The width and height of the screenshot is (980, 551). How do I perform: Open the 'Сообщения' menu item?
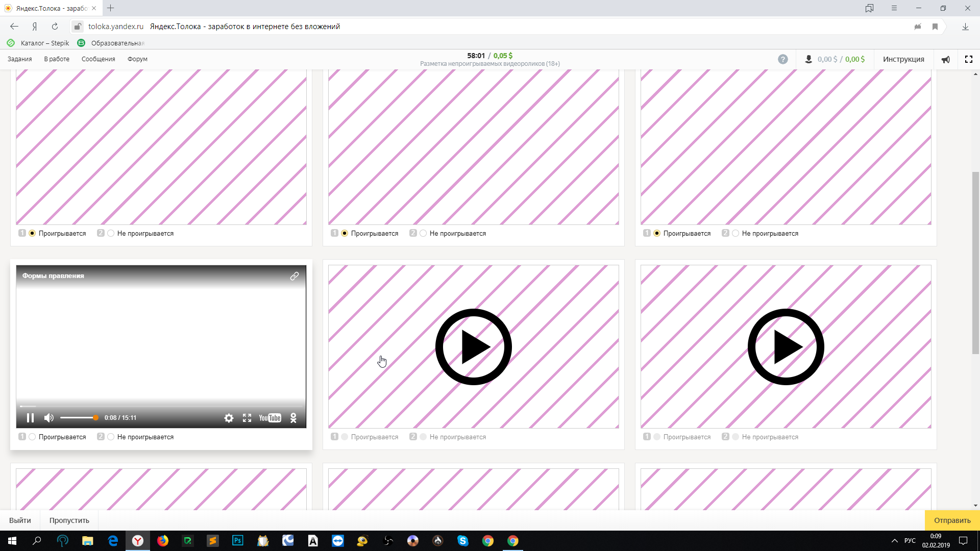(98, 59)
